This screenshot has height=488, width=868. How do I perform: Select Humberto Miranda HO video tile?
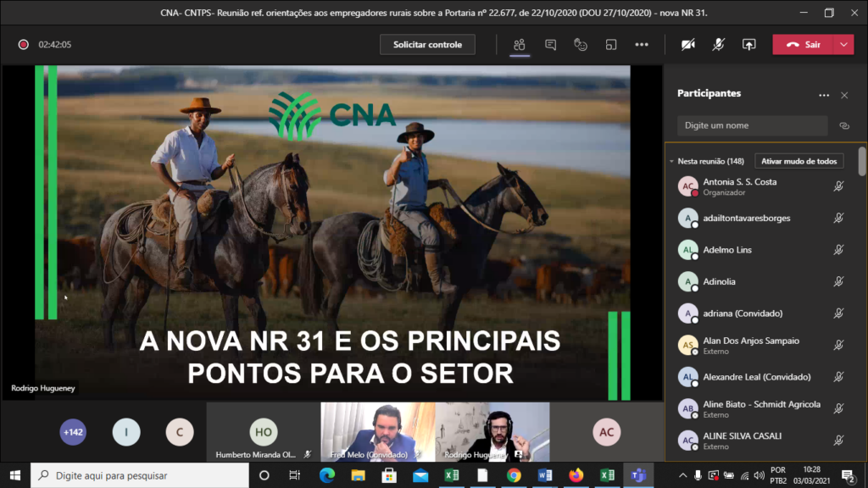point(264,432)
